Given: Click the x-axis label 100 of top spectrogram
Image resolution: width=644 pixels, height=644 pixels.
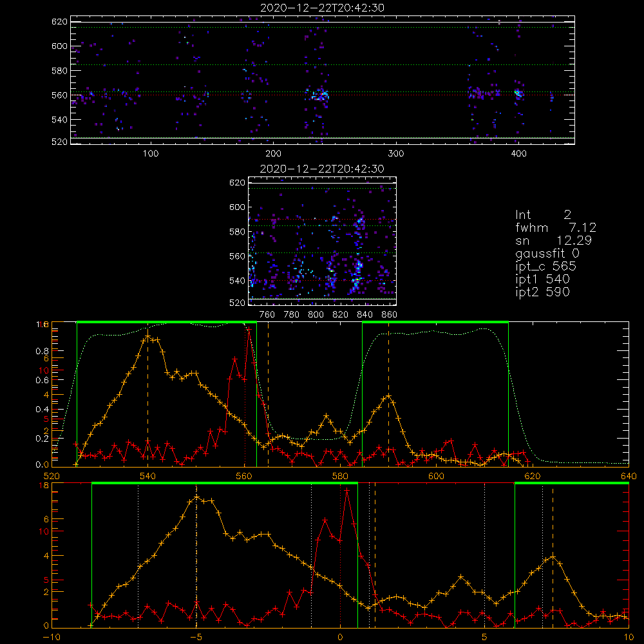Looking at the screenshot, I should coord(151,154).
